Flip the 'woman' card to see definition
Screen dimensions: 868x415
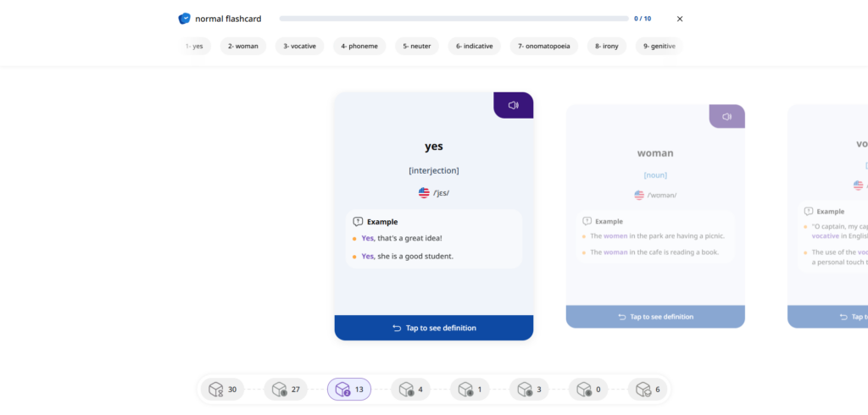click(x=655, y=317)
